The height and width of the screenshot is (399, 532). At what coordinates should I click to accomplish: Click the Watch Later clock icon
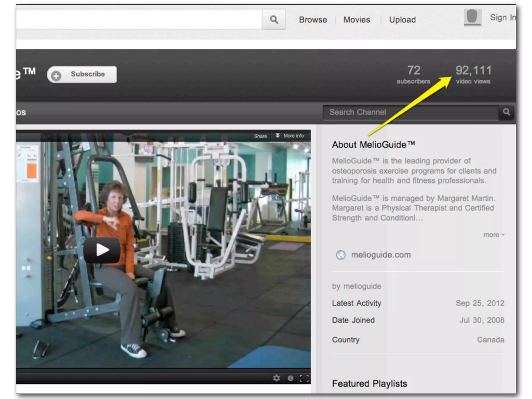coord(290,378)
